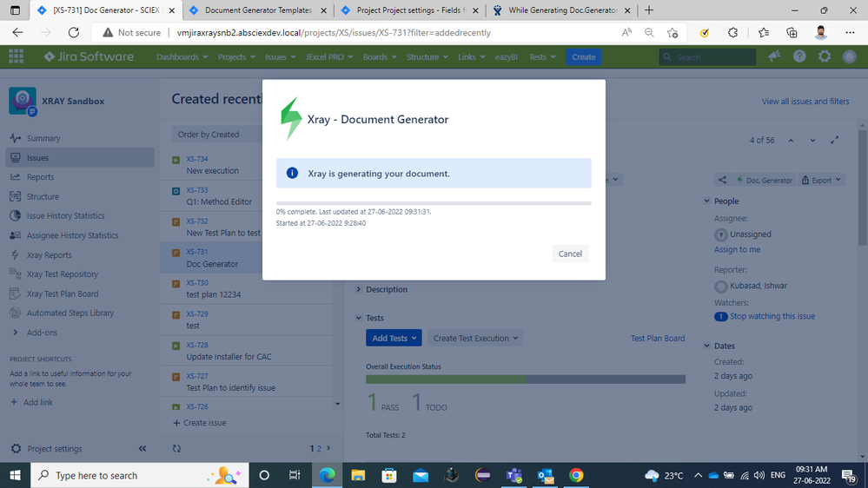Open the Links dropdown menu
The image size is (868, 488).
(x=471, y=57)
